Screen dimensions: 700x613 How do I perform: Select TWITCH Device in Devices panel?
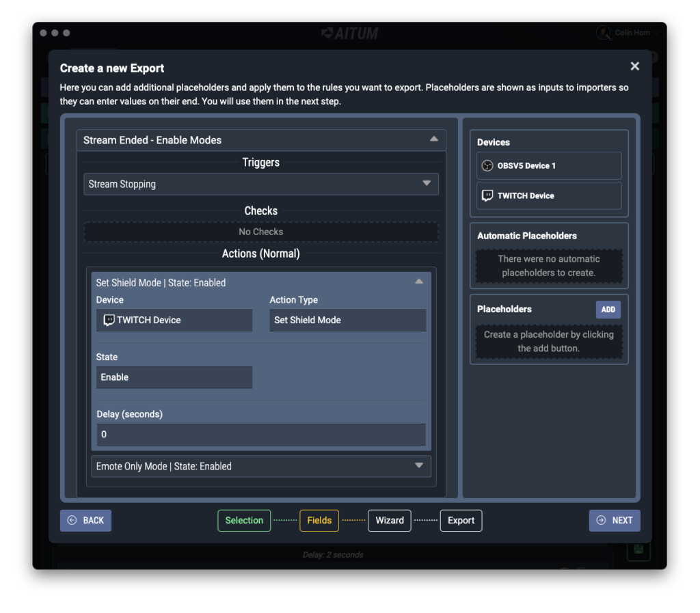tap(549, 195)
